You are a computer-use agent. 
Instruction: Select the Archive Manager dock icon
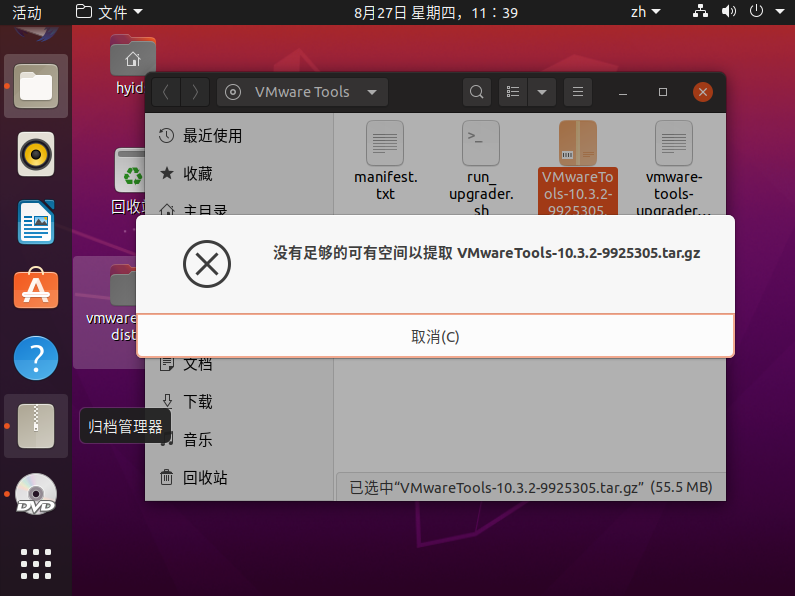click(36, 426)
